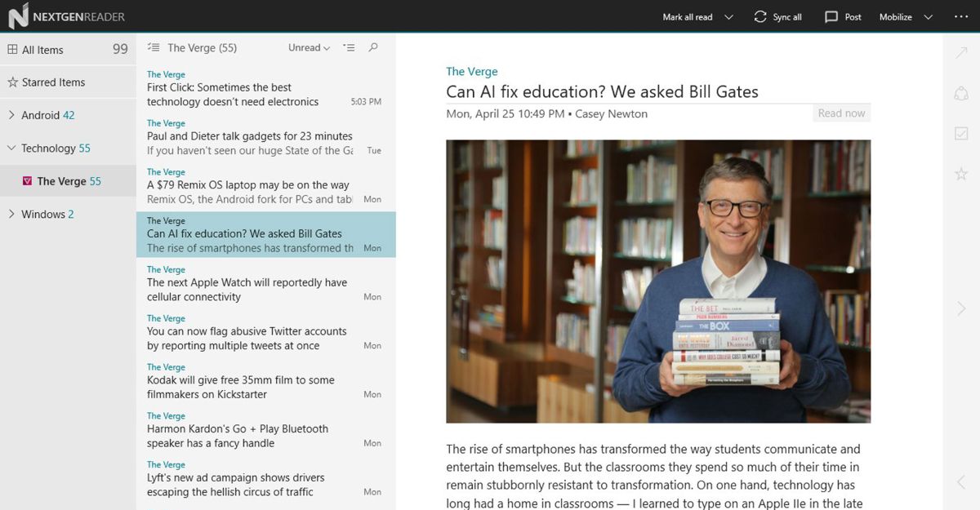Open the three-dot more options menu
Viewport: 980px width, 510px height.
pos(960,17)
